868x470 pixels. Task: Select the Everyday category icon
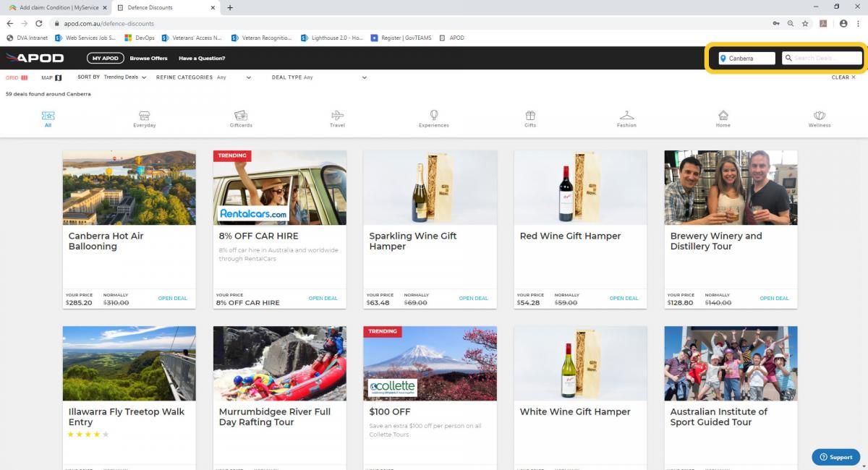click(145, 116)
